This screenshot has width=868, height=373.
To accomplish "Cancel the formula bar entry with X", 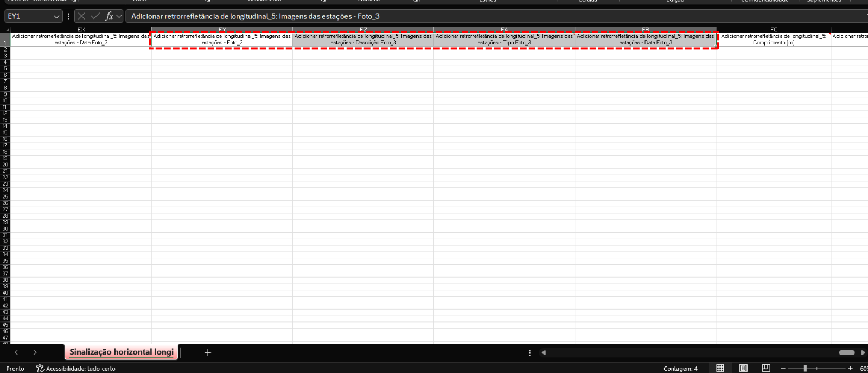I will click(82, 16).
